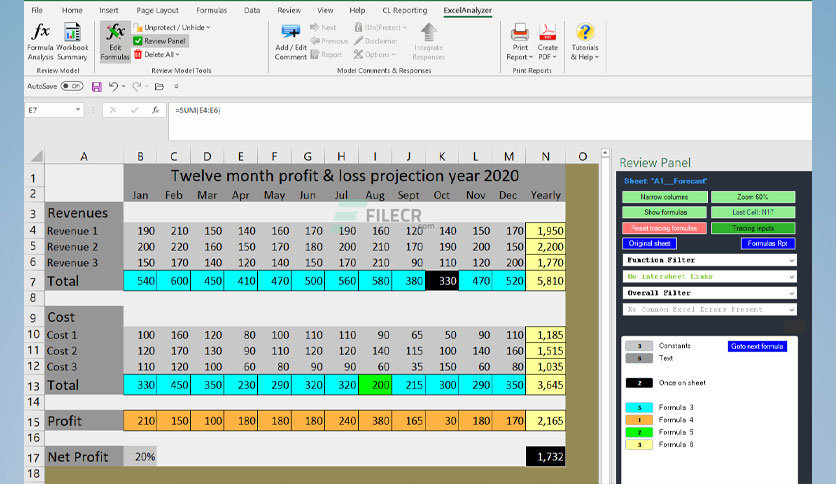This screenshot has height=484, width=836.
Task: Open the Overall Filter dropdown
Action: (x=710, y=293)
